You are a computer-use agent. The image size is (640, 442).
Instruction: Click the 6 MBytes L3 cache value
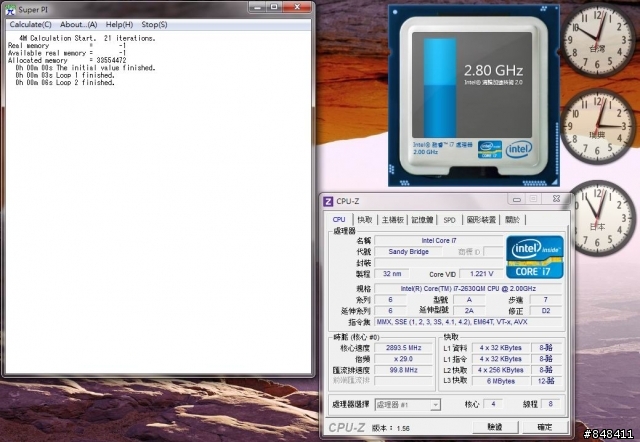(x=501, y=381)
